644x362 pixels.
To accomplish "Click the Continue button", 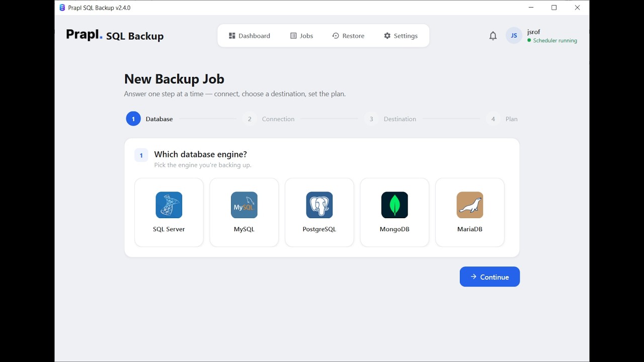I will (490, 277).
